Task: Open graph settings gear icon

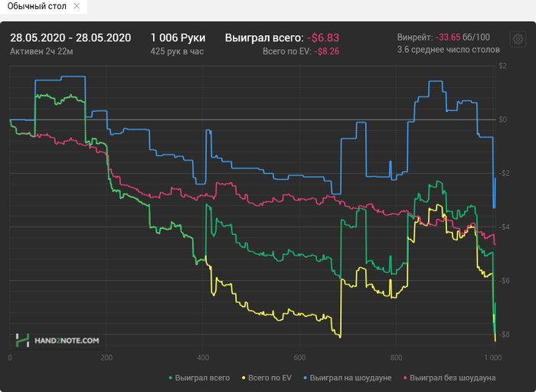Action: tap(518, 39)
